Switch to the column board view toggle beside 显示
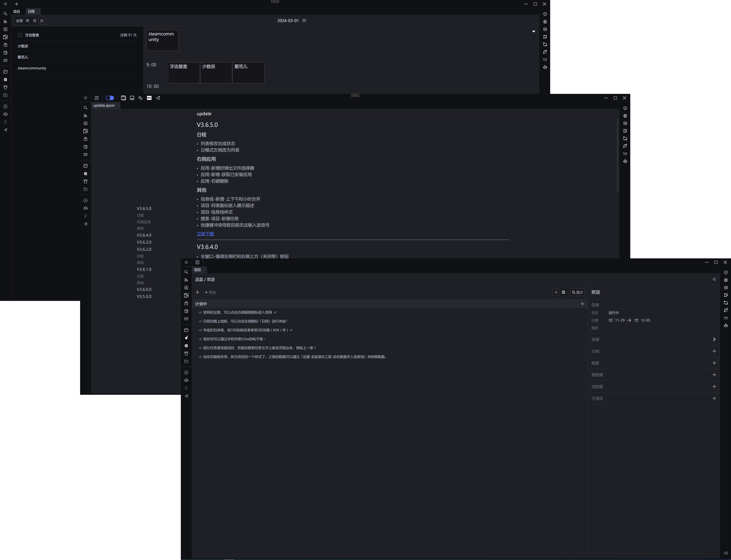Image resolution: width=731 pixels, height=560 pixels. click(563, 292)
